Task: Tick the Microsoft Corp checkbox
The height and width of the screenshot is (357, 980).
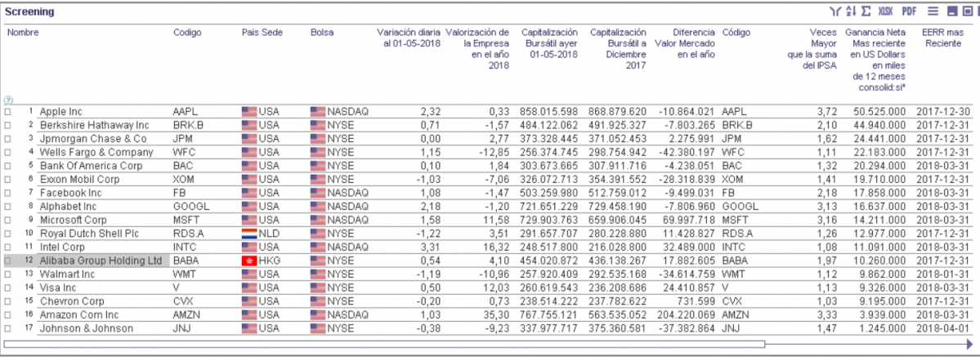Action: click(x=7, y=220)
